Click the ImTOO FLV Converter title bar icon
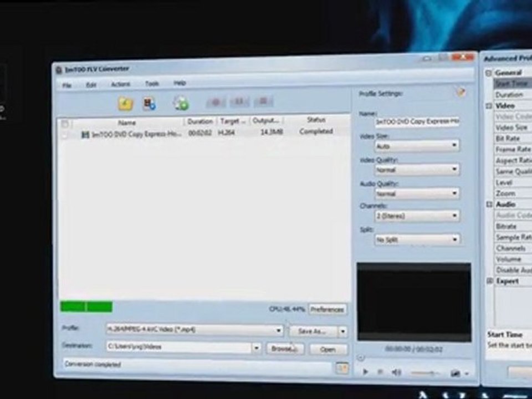This screenshot has width=532, height=399. point(59,70)
